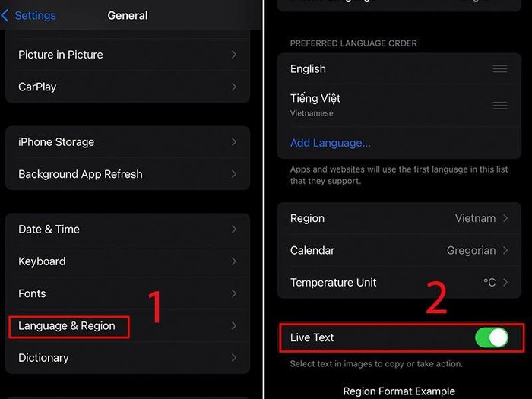Tap the chevron next to iPhone Storage
The height and width of the screenshot is (399, 532).
(x=234, y=142)
